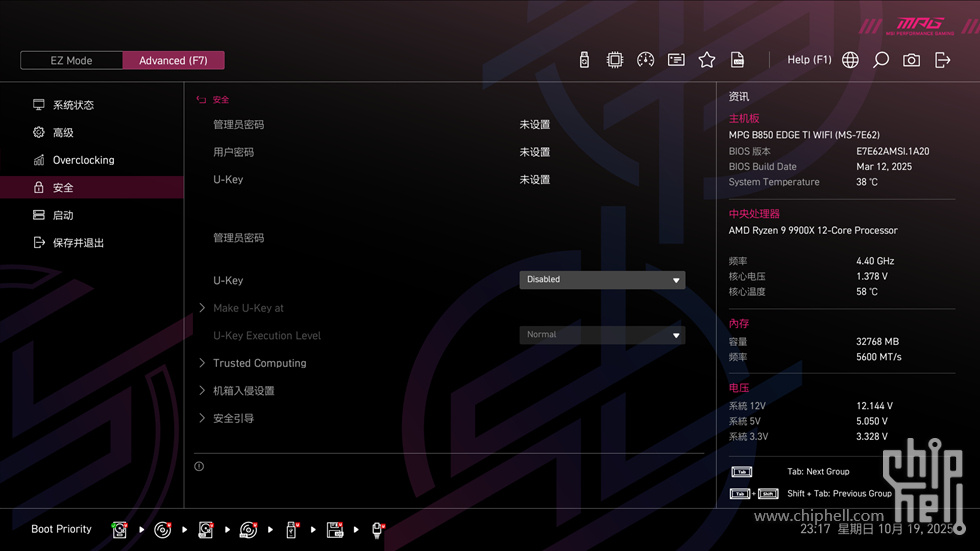Click the MPG B850 EDGE TI WIFI board name
This screenshot has width=980, height=551.
tap(804, 135)
